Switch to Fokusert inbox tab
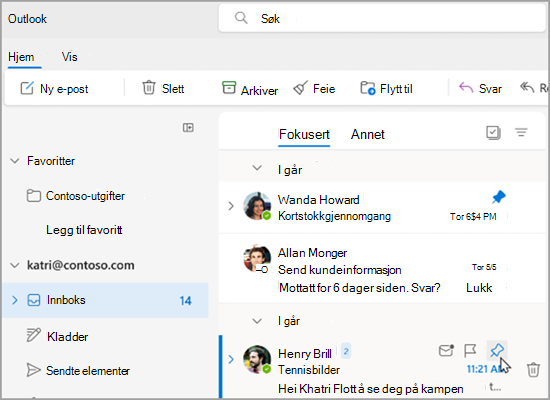The image size is (550, 400). pyautogui.click(x=304, y=134)
